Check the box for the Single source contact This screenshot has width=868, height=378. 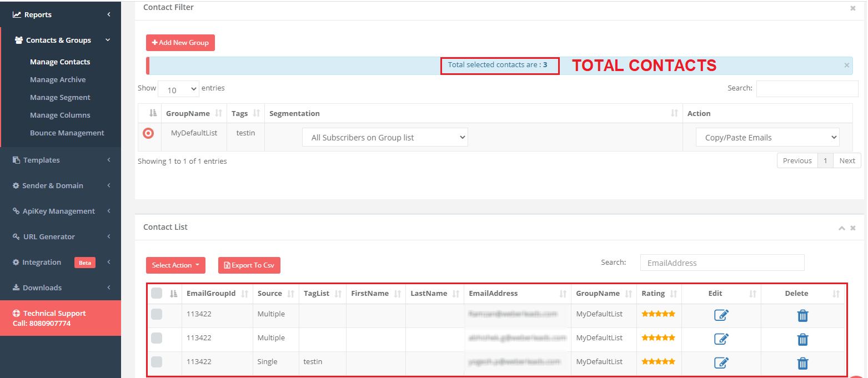(x=157, y=362)
